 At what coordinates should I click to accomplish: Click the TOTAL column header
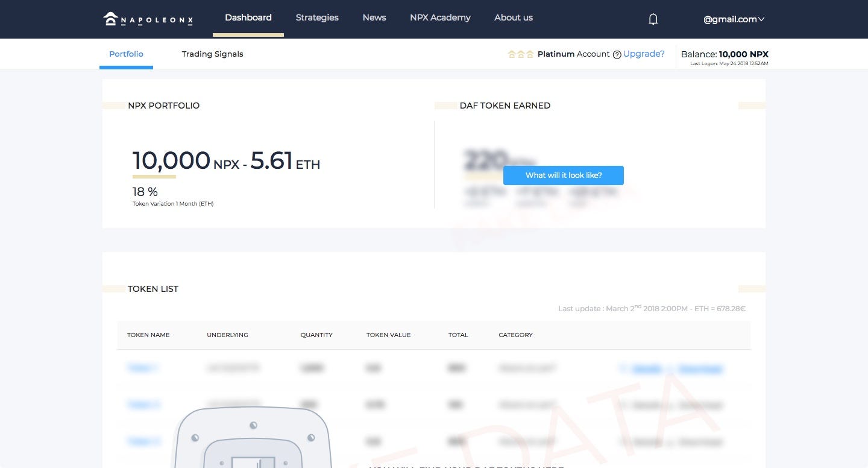click(x=458, y=335)
